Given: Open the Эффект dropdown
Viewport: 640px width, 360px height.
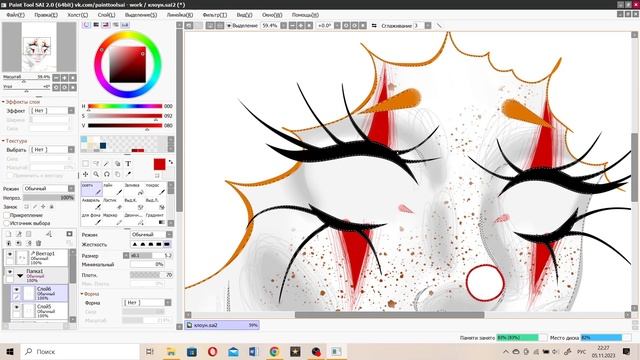Looking at the screenshot, I should pyautogui.click(x=53, y=111).
